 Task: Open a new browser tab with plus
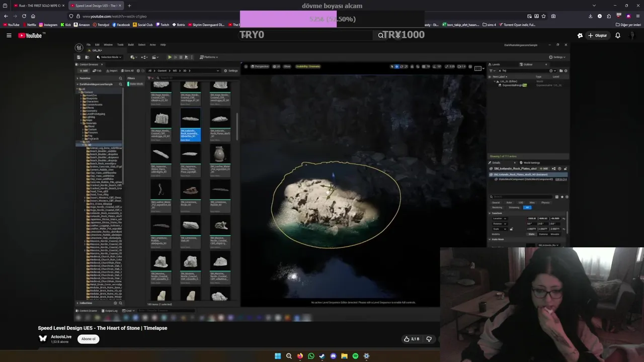click(x=129, y=6)
